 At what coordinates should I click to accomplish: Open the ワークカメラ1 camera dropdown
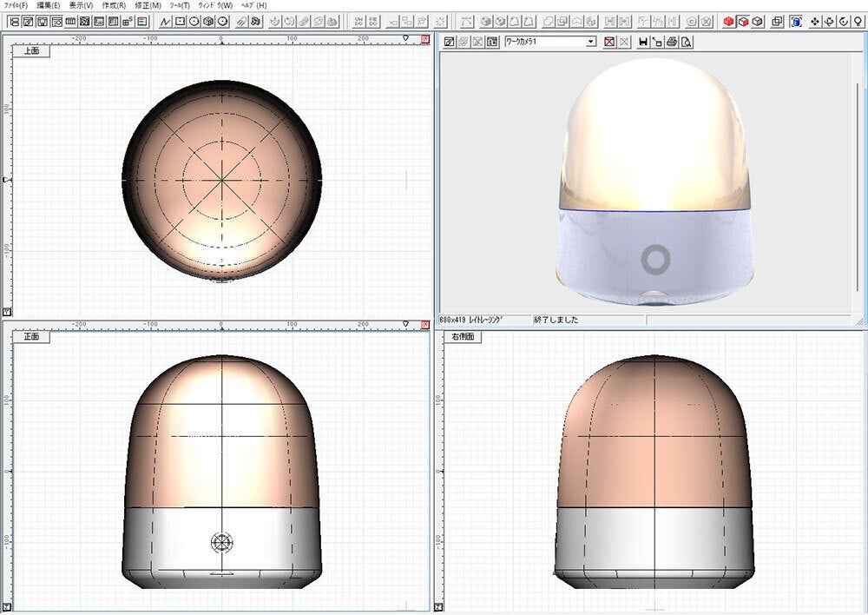pyautogui.click(x=591, y=41)
